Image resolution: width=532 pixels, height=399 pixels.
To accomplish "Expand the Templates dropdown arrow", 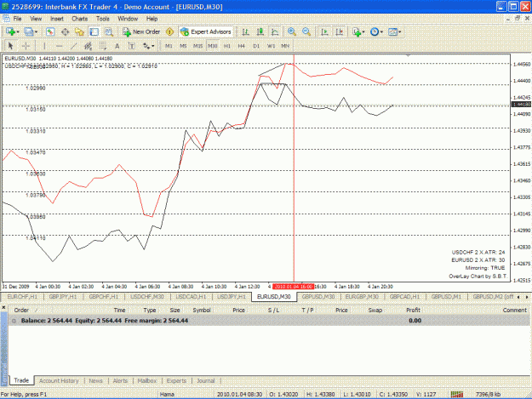I will (400, 31).
